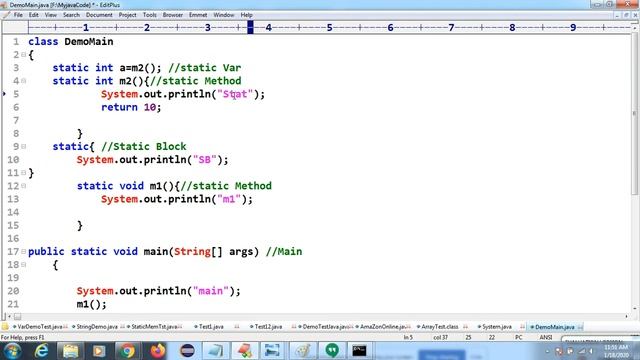Click the horizontal scrollbar left arrow
This screenshot has height=360, width=640.
click(9, 316)
